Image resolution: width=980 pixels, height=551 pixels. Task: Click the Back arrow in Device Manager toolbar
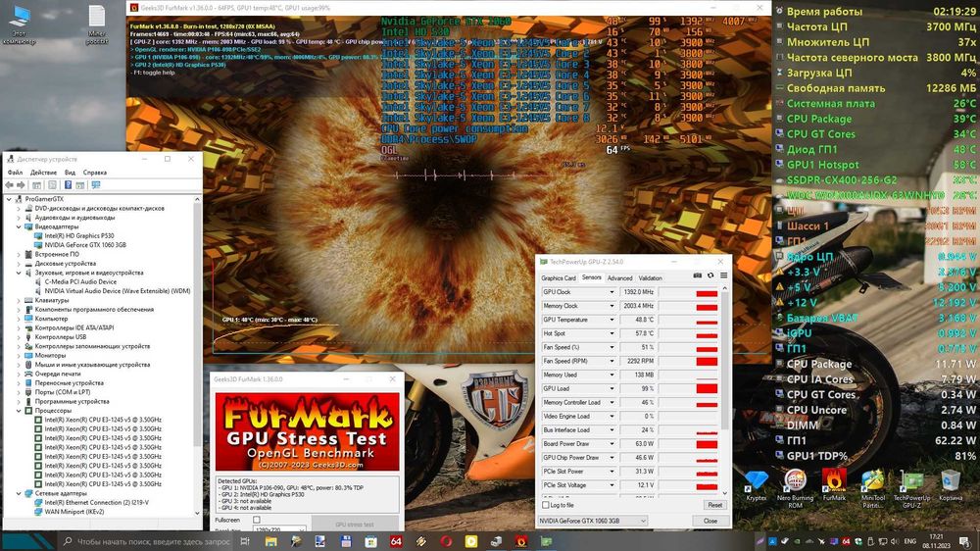[9, 185]
